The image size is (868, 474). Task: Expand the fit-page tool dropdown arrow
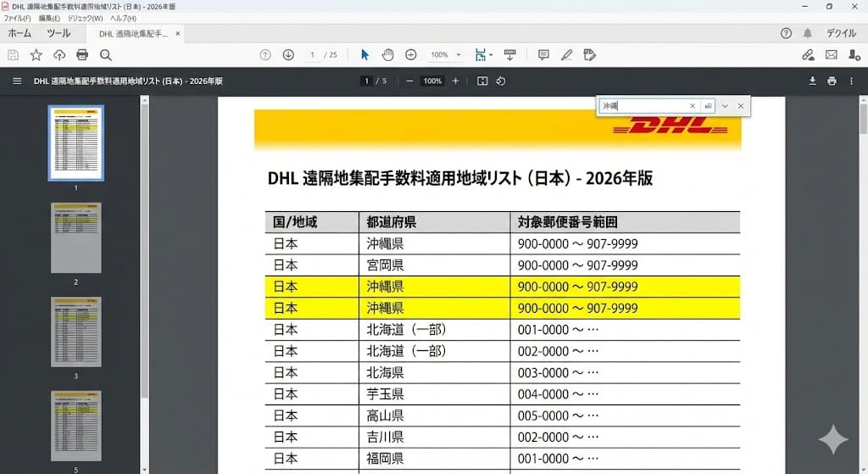click(x=491, y=55)
